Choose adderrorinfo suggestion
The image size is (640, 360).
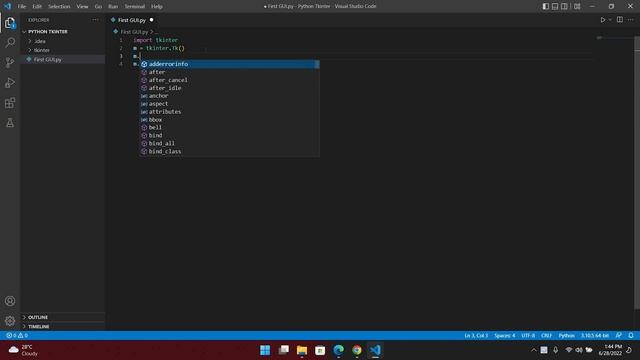pyautogui.click(x=229, y=64)
